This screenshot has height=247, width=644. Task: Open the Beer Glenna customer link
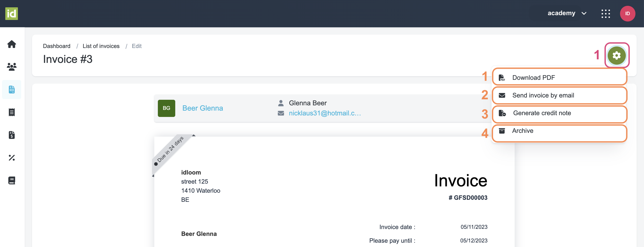pyautogui.click(x=202, y=108)
